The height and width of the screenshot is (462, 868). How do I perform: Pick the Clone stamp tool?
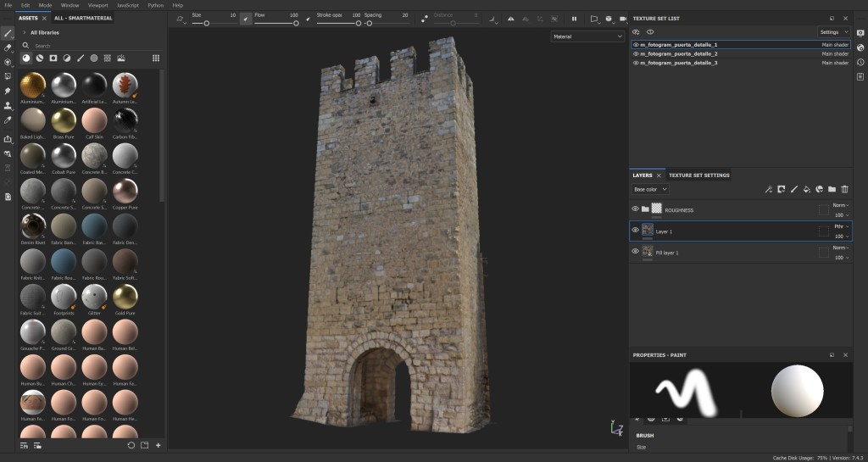8,106
